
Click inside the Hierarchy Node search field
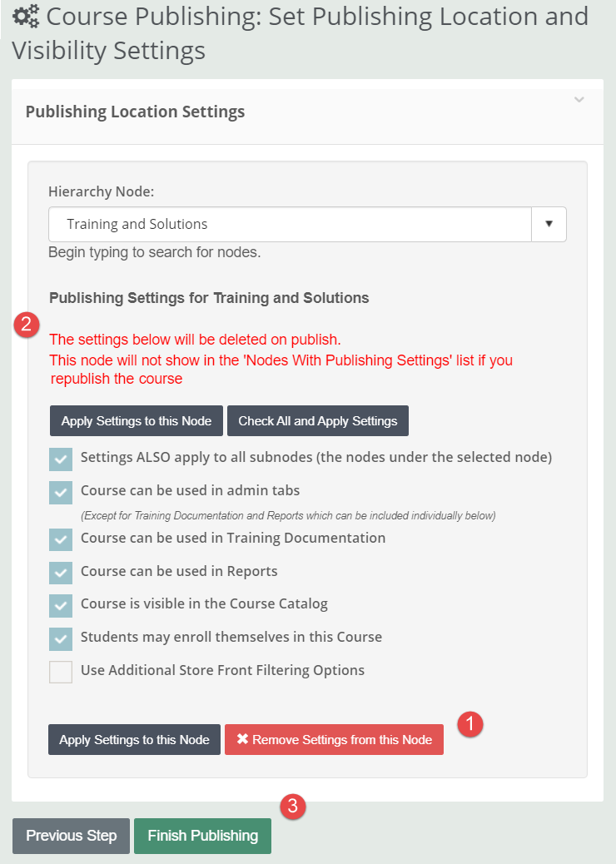pyautogui.click(x=250, y=224)
